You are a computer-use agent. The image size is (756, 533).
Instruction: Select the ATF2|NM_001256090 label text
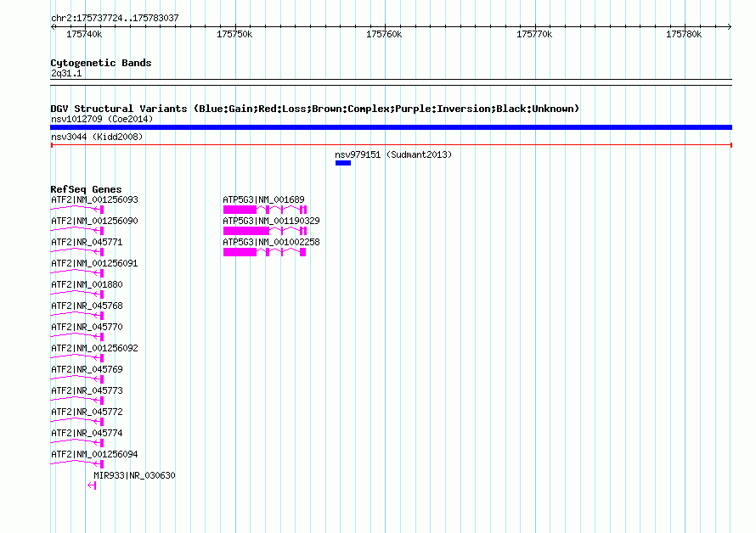pyautogui.click(x=94, y=221)
